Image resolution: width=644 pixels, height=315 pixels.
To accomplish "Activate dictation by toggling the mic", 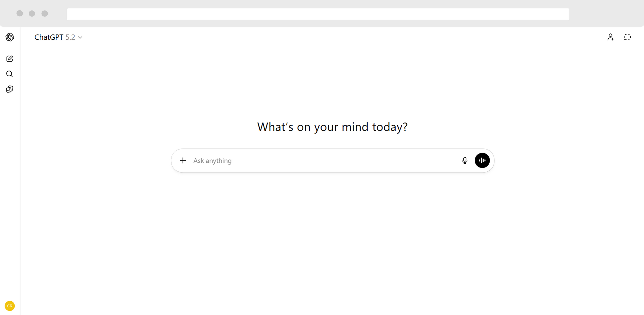I will (x=465, y=160).
